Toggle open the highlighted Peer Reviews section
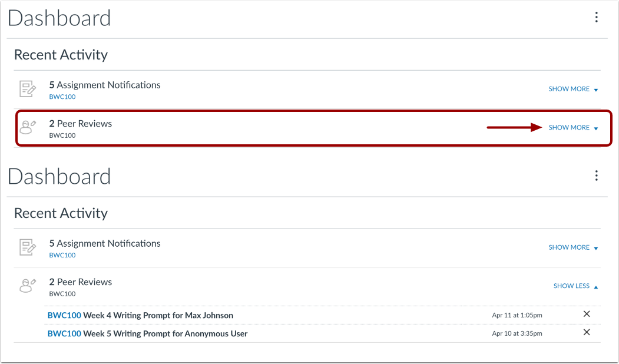This screenshot has height=364, width=619. [x=569, y=127]
